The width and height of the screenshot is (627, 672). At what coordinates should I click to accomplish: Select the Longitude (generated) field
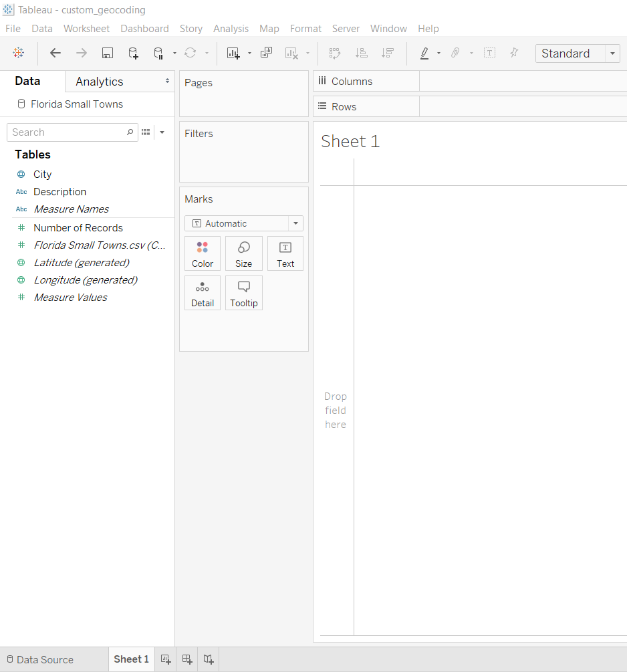pyautogui.click(x=86, y=280)
